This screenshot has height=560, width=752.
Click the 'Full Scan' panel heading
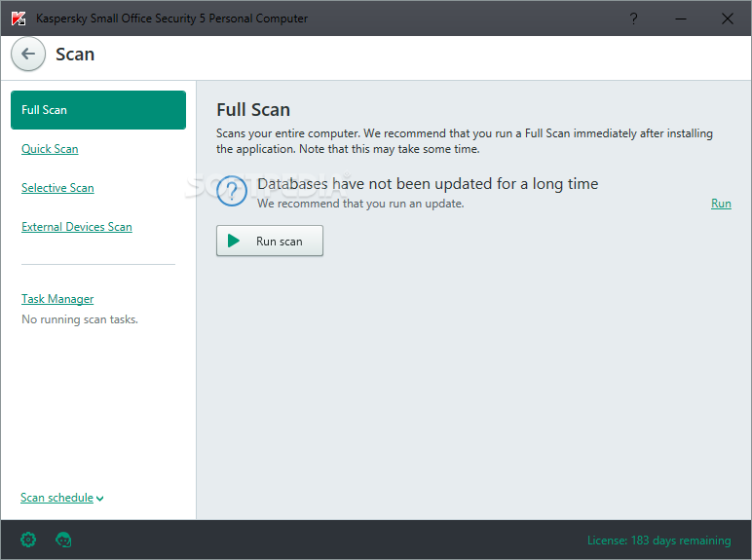point(253,110)
